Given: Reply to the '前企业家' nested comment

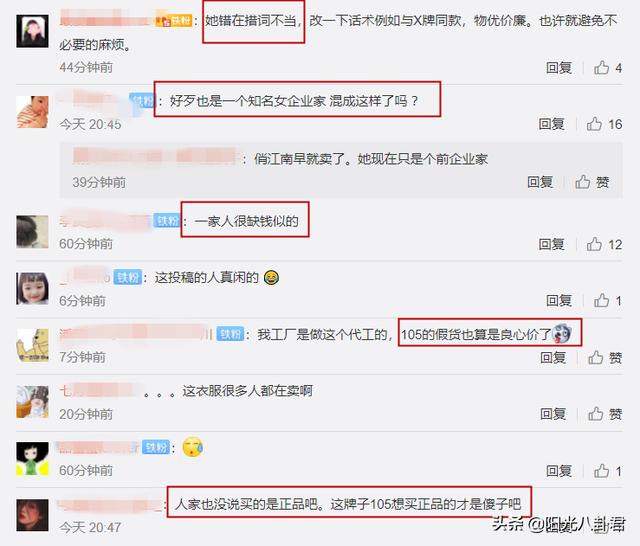Looking at the screenshot, I should tap(540, 182).
